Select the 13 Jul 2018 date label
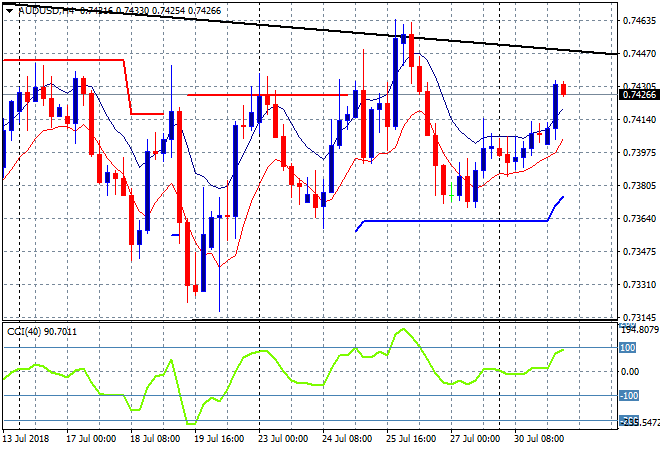 point(25,439)
